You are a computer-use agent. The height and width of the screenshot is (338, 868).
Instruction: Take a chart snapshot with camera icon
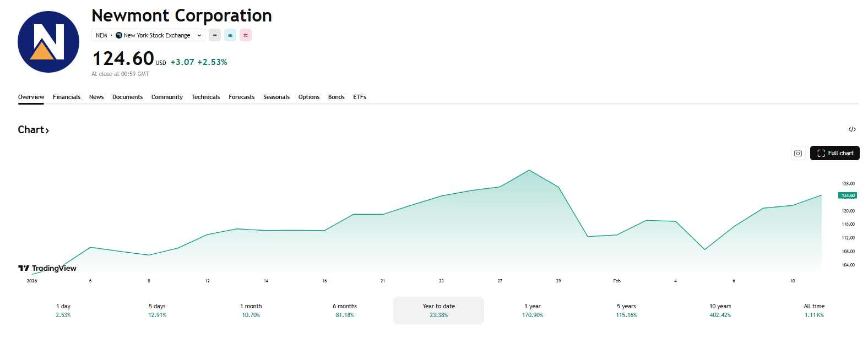pyautogui.click(x=798, y=153)
